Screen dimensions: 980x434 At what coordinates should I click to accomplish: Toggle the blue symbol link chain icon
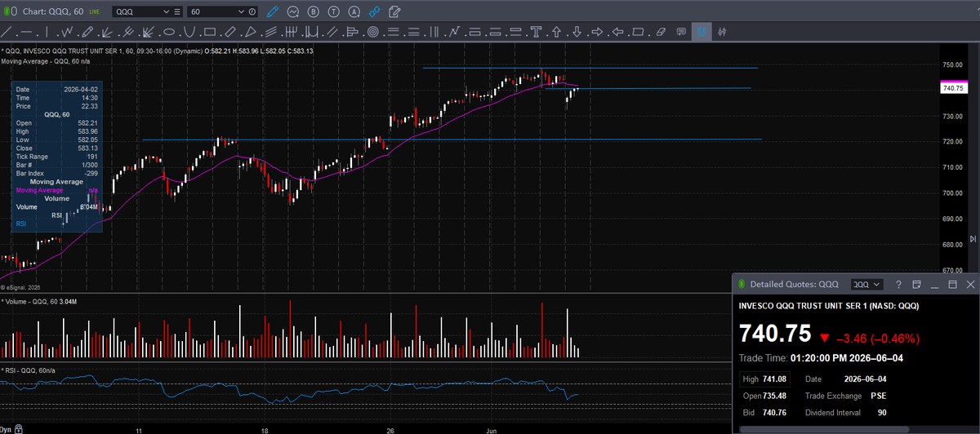(374, 11)
